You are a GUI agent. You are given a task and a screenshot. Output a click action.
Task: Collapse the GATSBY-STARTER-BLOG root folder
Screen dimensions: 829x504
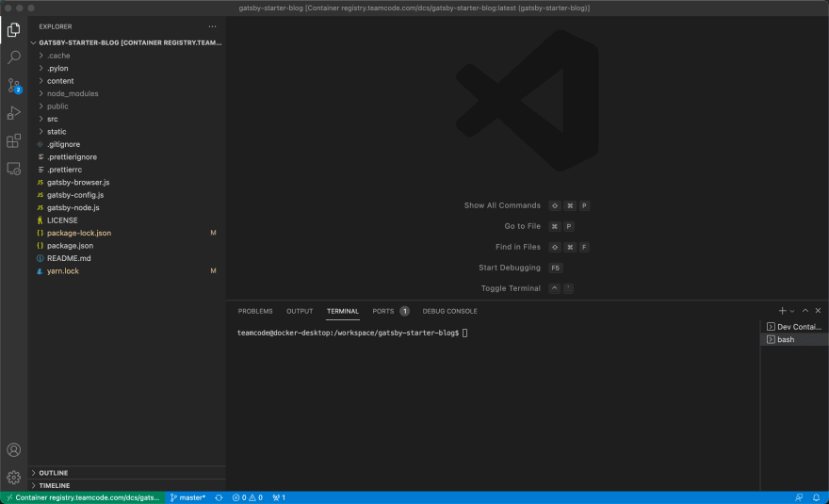click(x=127, y=42)
